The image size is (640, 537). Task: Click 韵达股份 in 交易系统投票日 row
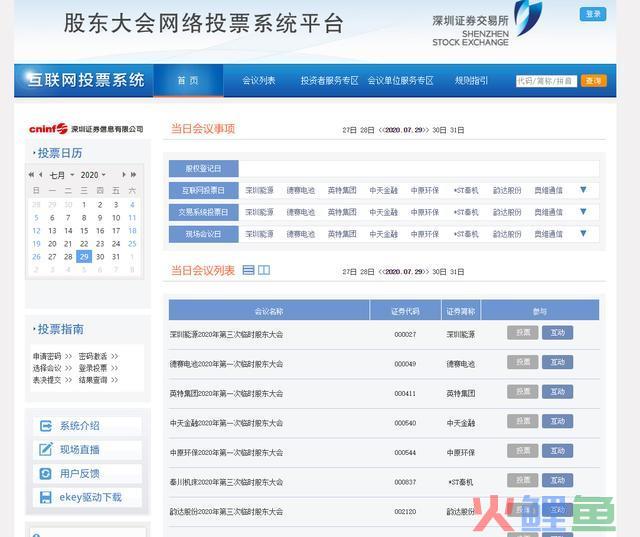click(507, 212)
